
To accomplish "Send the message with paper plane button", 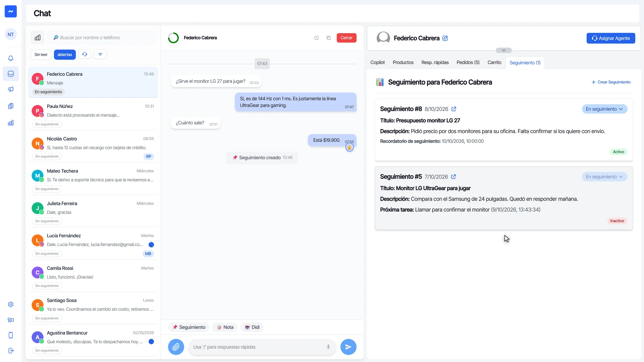I will click(x=348, y=347).
